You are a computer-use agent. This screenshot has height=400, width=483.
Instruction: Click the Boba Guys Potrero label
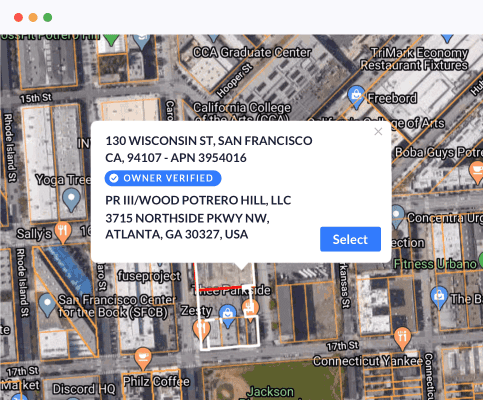pos(439,152)
